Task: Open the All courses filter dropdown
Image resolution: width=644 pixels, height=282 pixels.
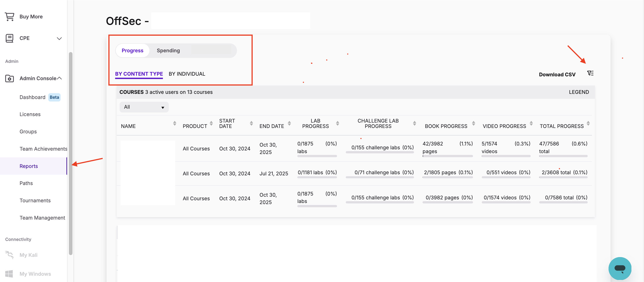Action: [144, 107]
